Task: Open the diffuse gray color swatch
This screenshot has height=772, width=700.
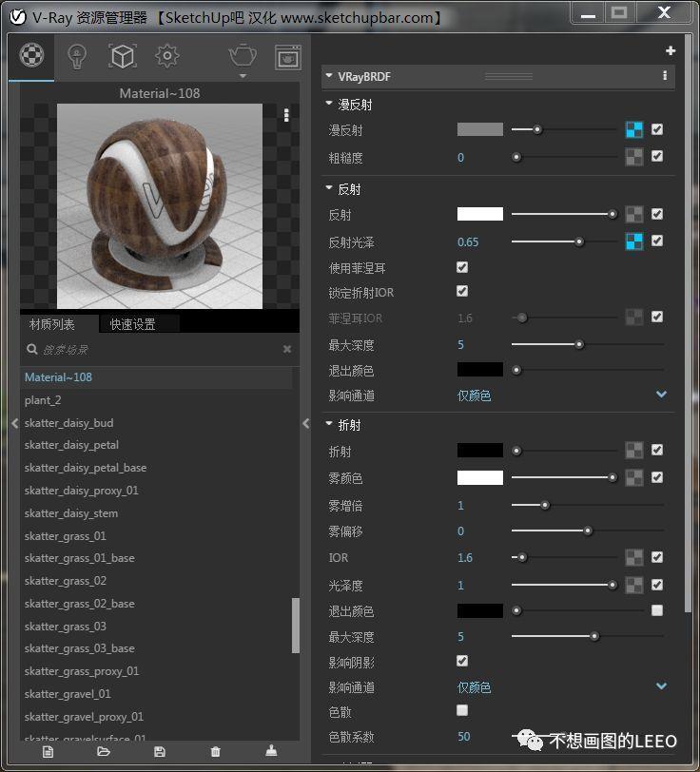Action: click(x=479, y=129)
